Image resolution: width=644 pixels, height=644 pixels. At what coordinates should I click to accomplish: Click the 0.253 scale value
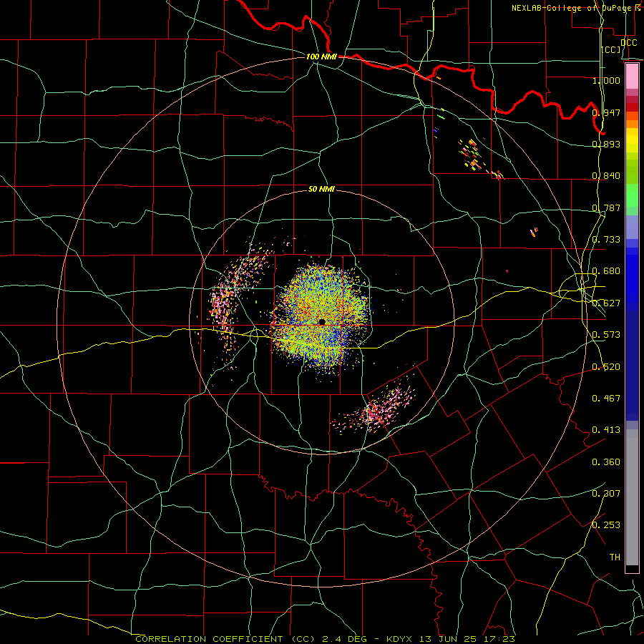tap(606, 525)
